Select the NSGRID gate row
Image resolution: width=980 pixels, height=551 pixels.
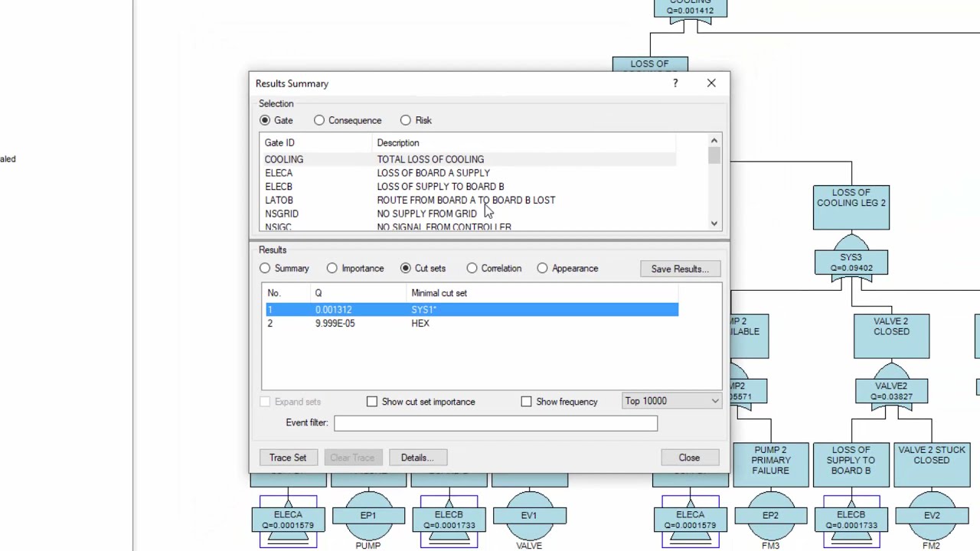[x=467, y=214]
